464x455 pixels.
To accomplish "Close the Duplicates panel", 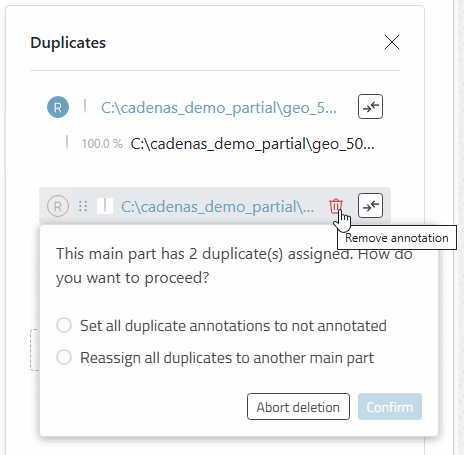I will click(392, 42).
